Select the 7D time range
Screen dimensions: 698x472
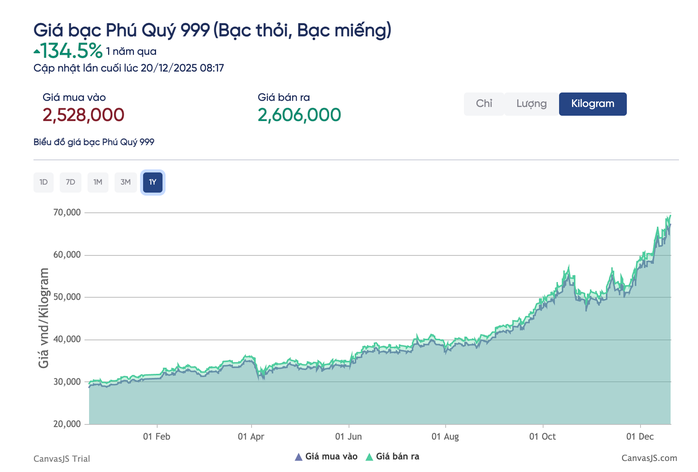70,182
